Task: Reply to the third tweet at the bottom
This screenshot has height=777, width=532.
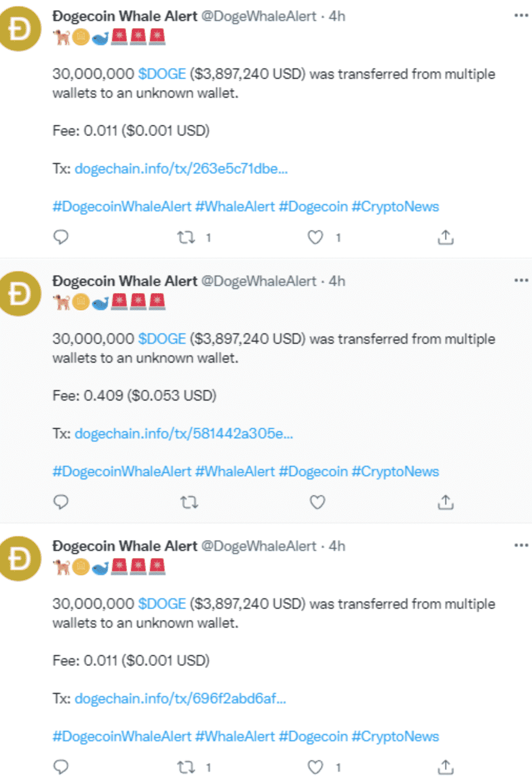Action: coord(61,766)
